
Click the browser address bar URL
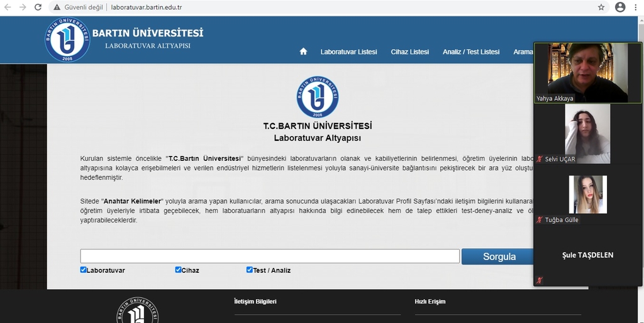coord(147,8)
